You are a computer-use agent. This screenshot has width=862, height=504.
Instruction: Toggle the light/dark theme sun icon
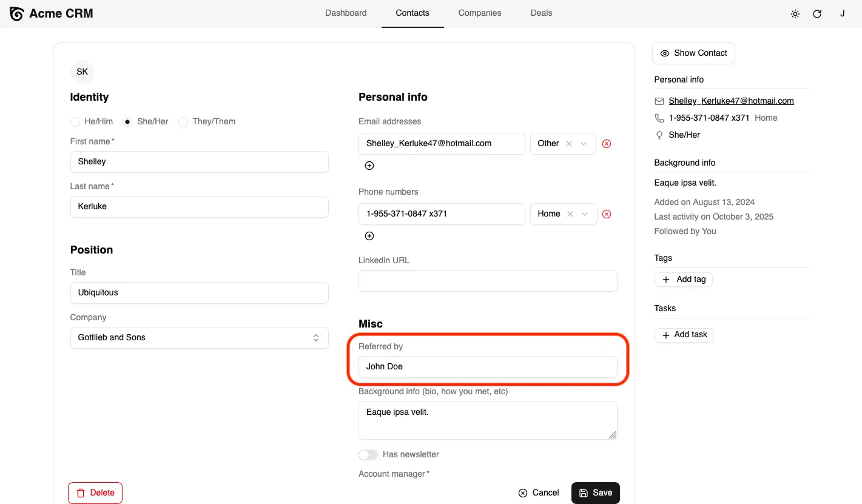pyautogui.click(x=795, y=14)
